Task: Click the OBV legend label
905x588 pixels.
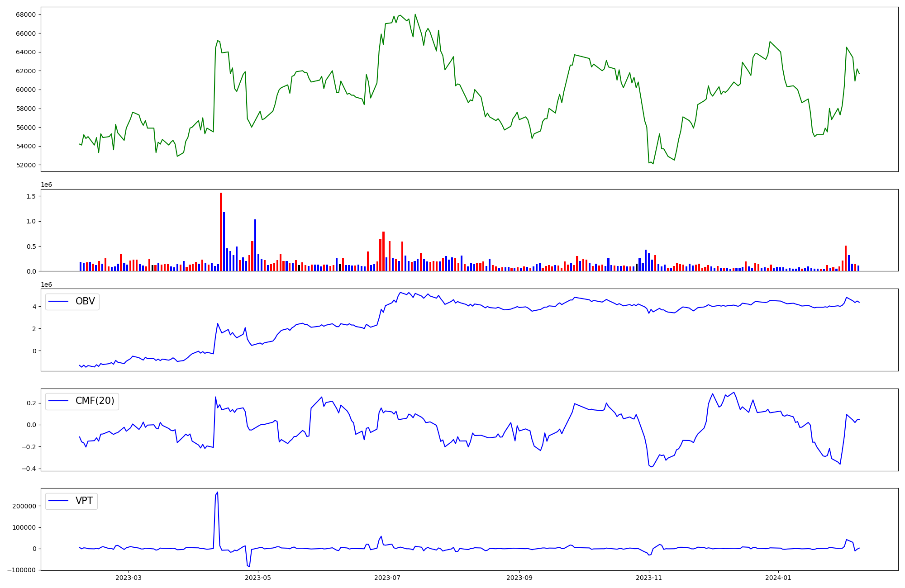Action: 85,301
